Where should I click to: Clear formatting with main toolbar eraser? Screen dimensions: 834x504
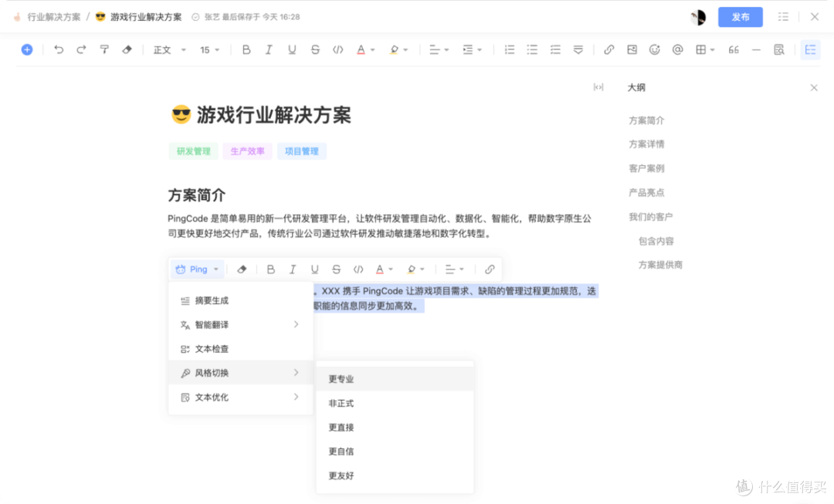click(127, 50)
